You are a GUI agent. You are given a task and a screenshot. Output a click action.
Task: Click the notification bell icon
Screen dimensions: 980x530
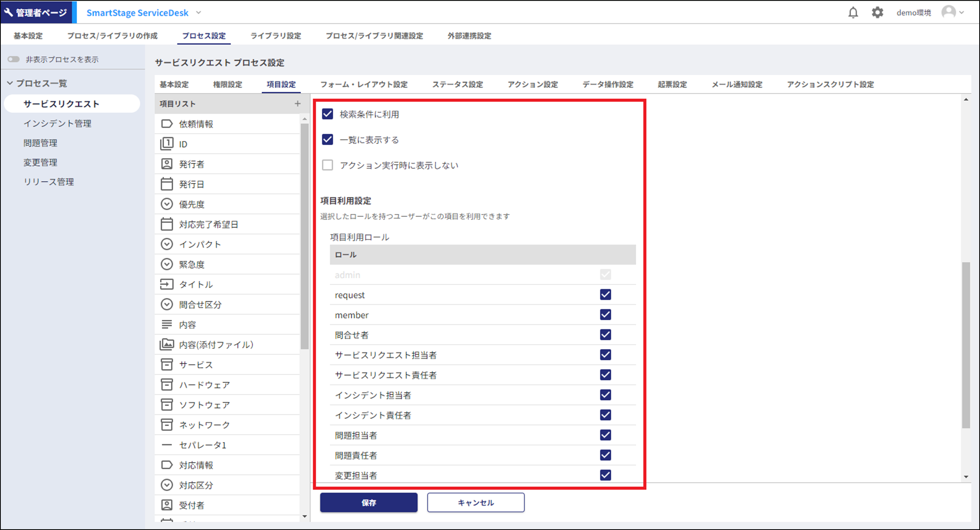(x=853, y=13)
